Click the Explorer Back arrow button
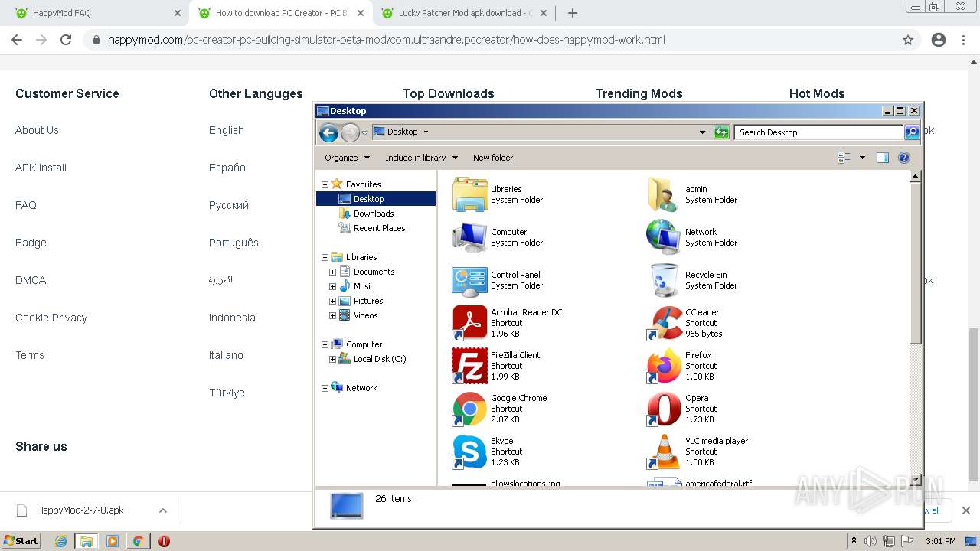The width and height of the screenshot is (980, 551). pyautogui.click(x=328, y=132)
